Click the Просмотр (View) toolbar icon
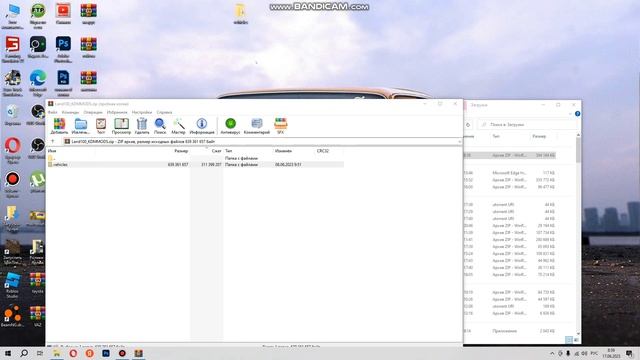 coord(121,126)
